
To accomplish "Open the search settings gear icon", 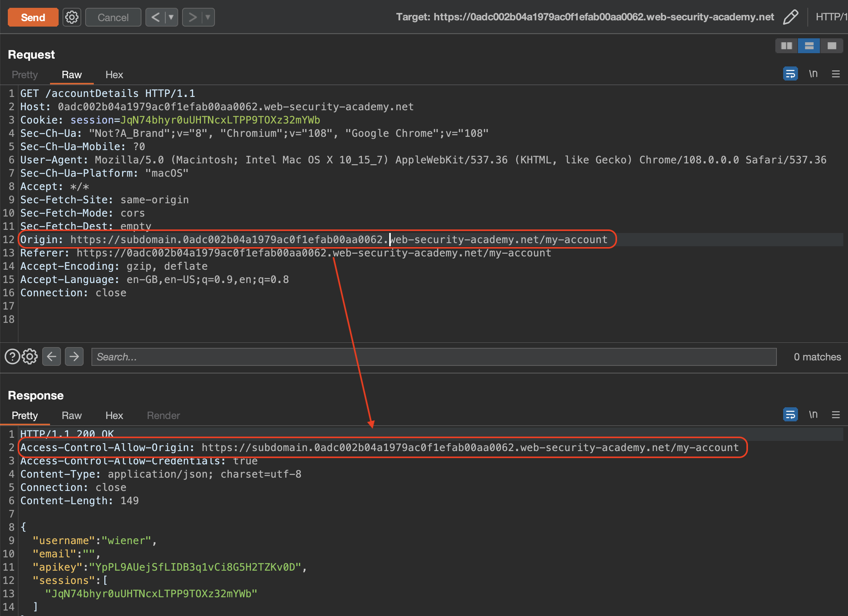I will 30,356.
